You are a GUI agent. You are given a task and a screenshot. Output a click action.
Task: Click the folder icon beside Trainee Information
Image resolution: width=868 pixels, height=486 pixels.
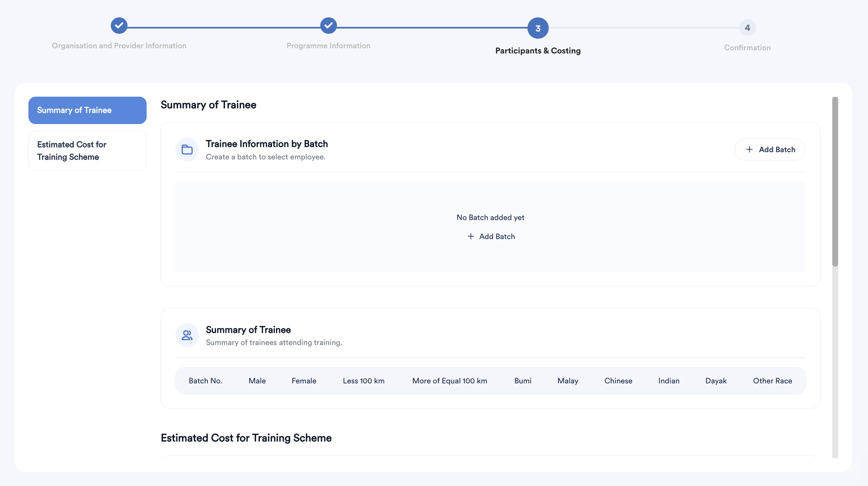pyautogui.click(x=187, y=149)
